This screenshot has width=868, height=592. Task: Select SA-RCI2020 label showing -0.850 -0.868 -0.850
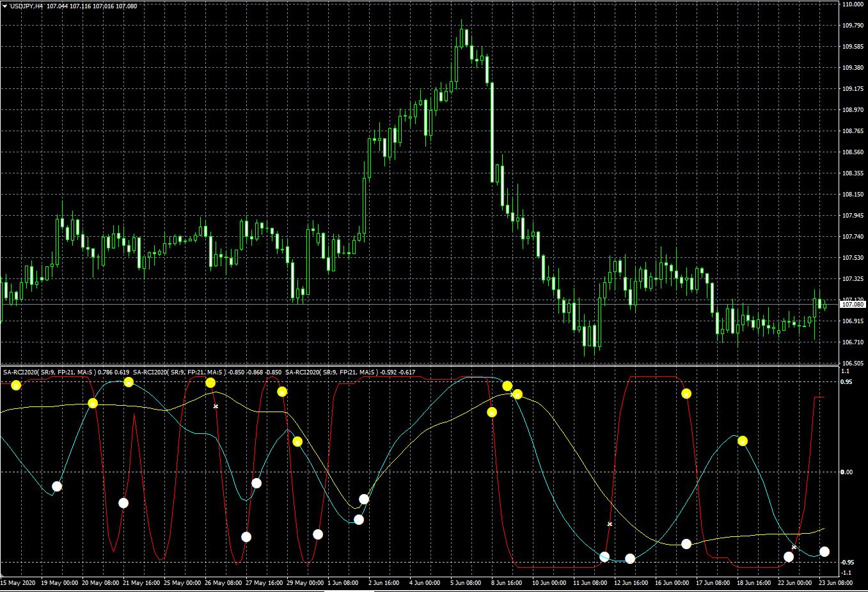point(207,372)
